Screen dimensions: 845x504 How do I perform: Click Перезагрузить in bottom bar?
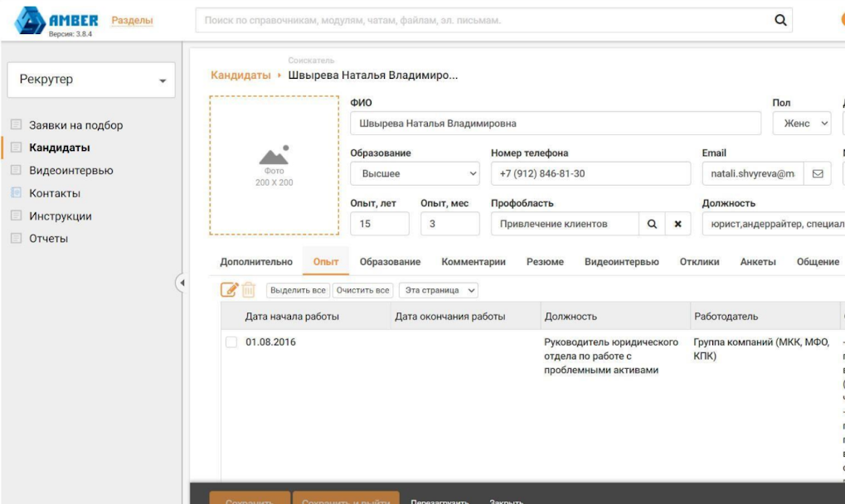[x=439, y=501]
